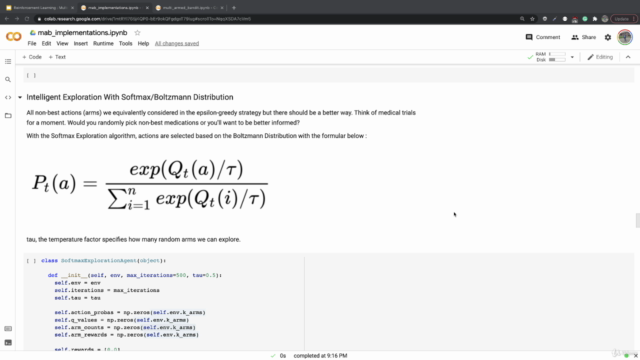Click the RAM usage bar
Viewport: 640px width, 360px height.
click(x=557, y=54)
